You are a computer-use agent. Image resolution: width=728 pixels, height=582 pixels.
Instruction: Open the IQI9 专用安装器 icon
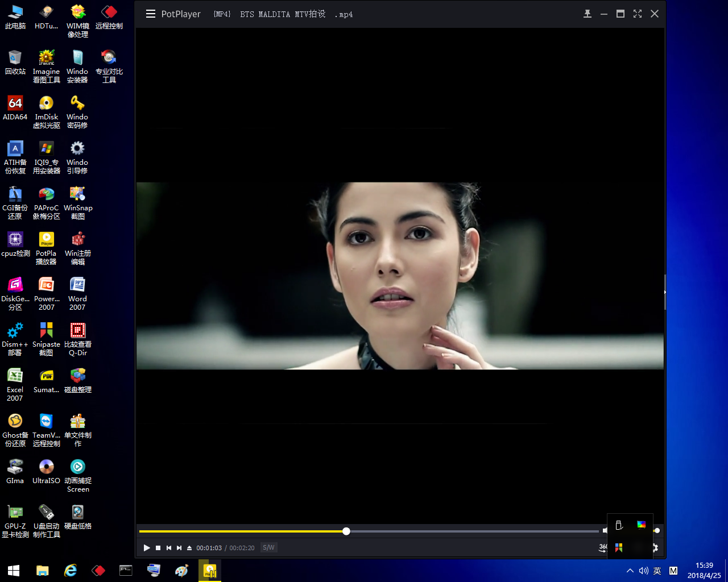tap(47, 157)
